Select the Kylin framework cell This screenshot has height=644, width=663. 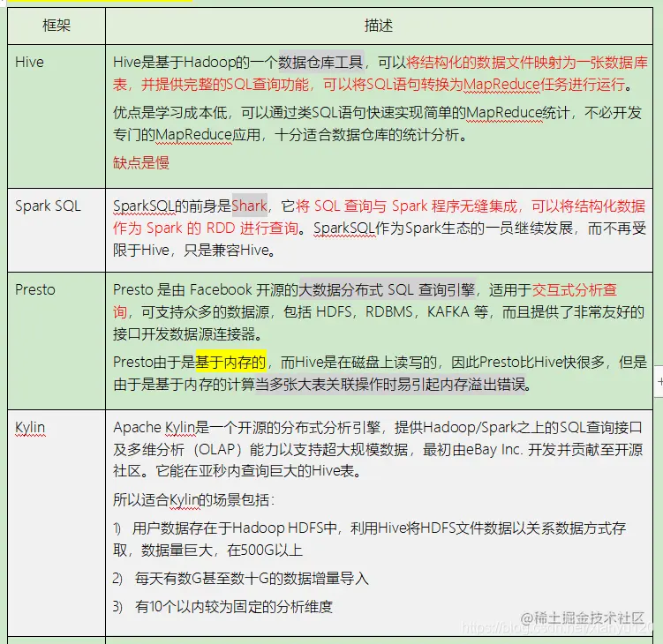click(57, 523)
